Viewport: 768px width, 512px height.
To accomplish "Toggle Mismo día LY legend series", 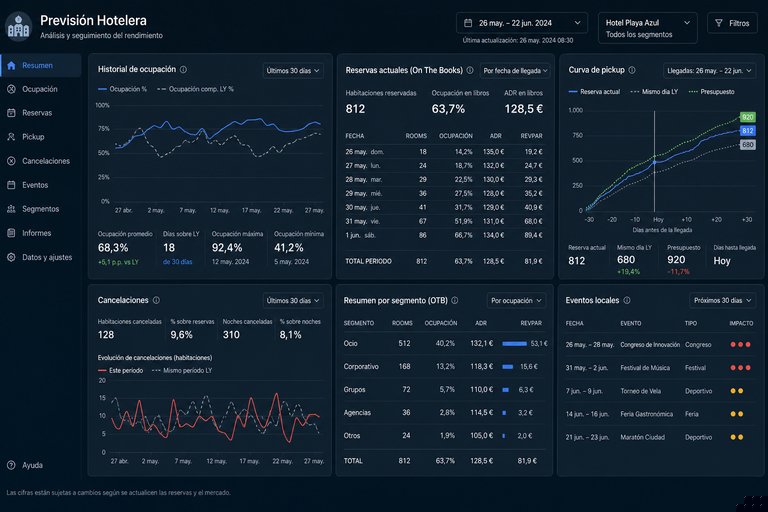I will point(654,92).
